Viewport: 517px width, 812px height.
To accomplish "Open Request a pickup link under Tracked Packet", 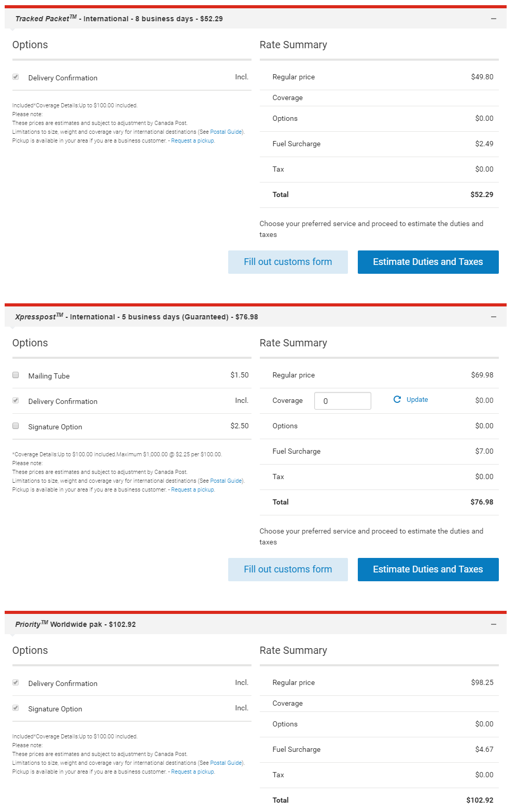I will (x=192, y=141).
